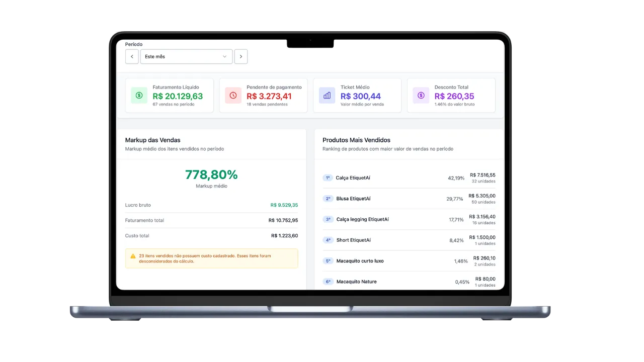Select product 'Macaquito Nature'
The height and width of the screenshot is (362, 644).
click(x=357, y=282)
